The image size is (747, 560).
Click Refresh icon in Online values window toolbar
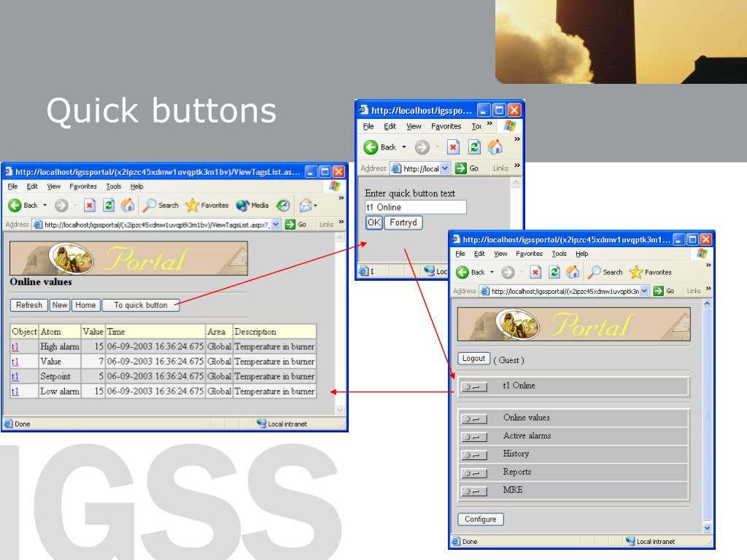click(109, 205)
